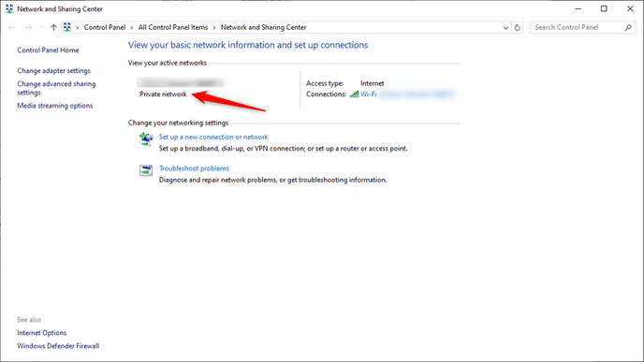Click the Set up new connection icon
Screen dimensions: 644x362
tap(146, 138)
